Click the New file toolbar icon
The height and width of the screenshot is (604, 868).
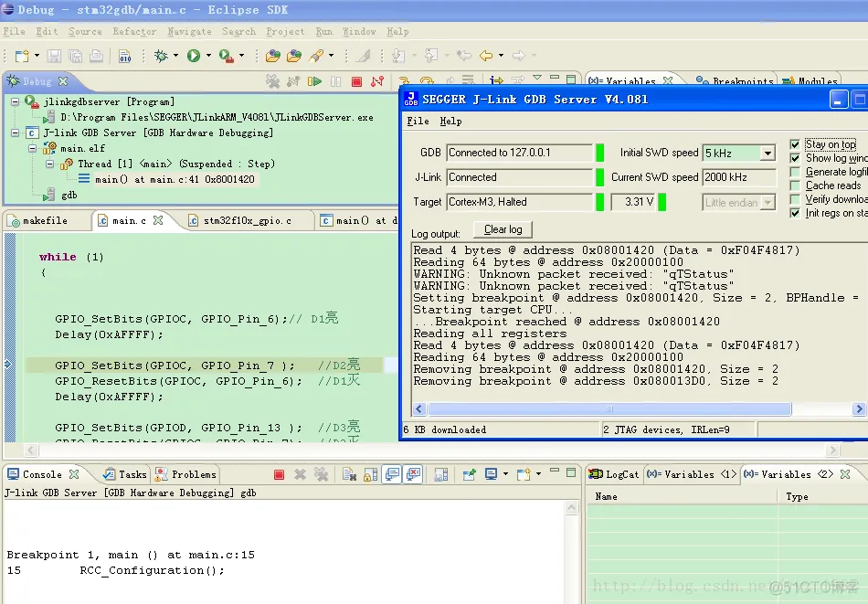click(x=22, y=56)
